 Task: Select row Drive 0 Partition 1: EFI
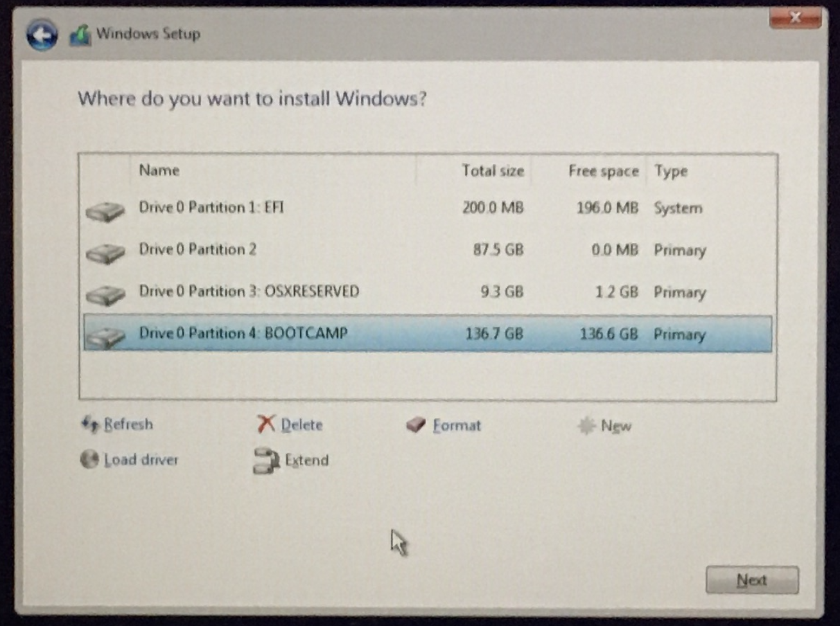tap(428, 208)
